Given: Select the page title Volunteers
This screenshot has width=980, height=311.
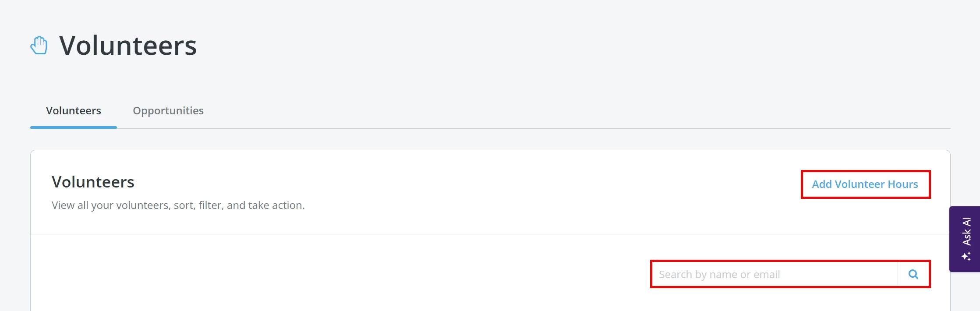Looking at the screenshot, I should (x=127, y=46).
